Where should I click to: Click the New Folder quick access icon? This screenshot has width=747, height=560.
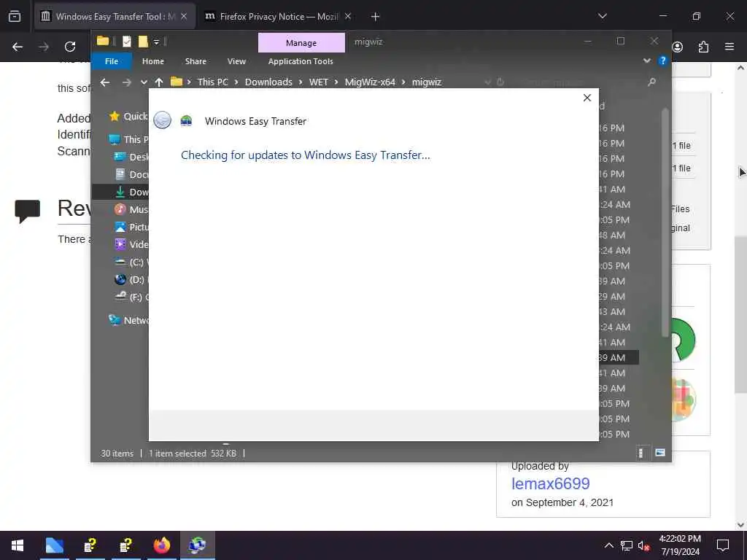[143, 42]
